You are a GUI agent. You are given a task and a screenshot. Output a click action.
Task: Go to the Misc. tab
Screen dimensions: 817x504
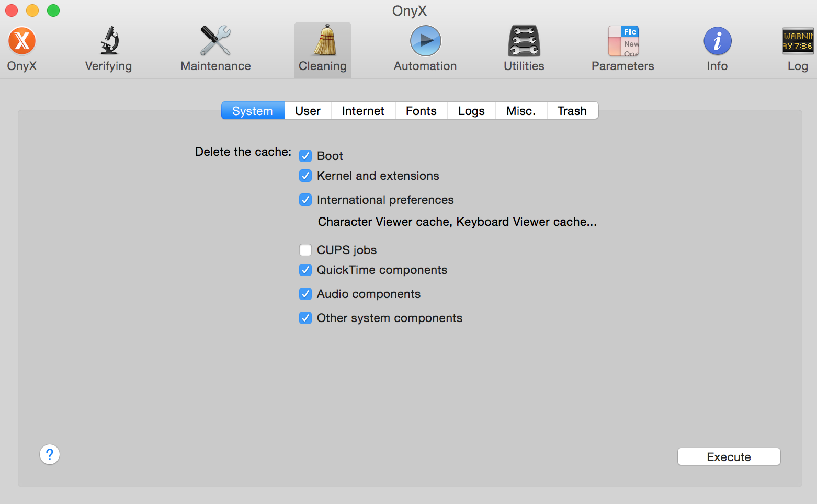pyautogui.click(x=521, y=111)
